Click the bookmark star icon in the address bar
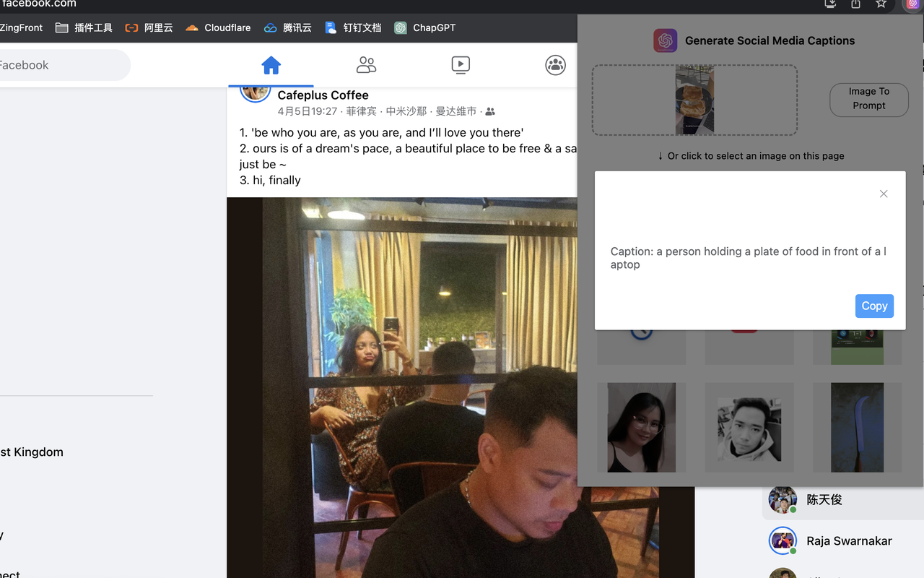Image resolution: width=924 pixels, height=578 pixels. coord(882,5)
